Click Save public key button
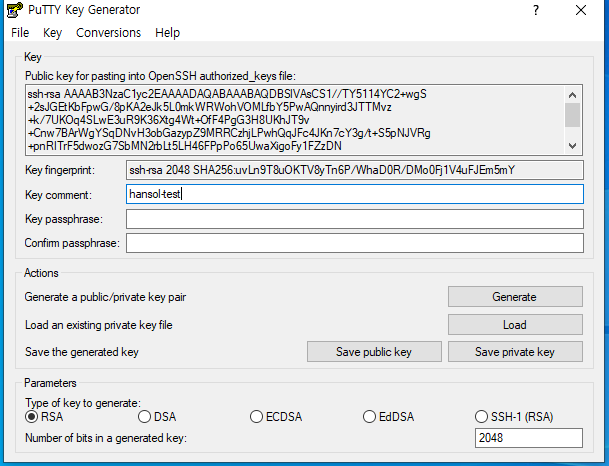Image resolution: width=609 pixels, height=466 pixels. pos(374,352)
